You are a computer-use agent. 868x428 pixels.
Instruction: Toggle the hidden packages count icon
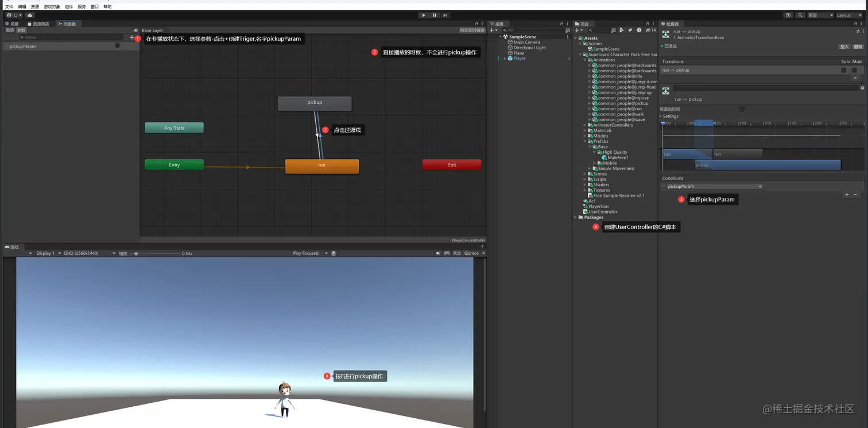650,30
